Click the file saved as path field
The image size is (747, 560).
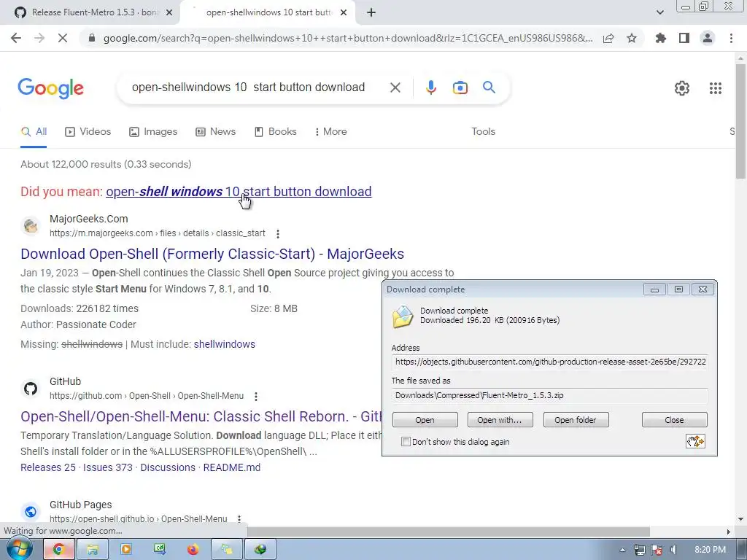tap(550, 395)
